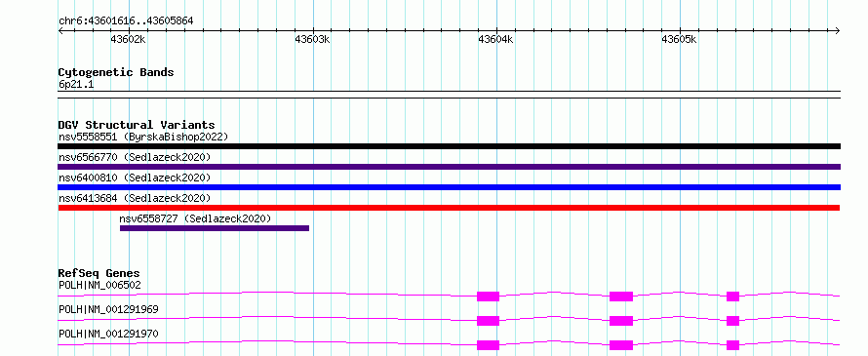Viewport: 868px width, 356px height.
Task: Click last small exon of POLH|NM_001291970
Action: click(733, 345)
